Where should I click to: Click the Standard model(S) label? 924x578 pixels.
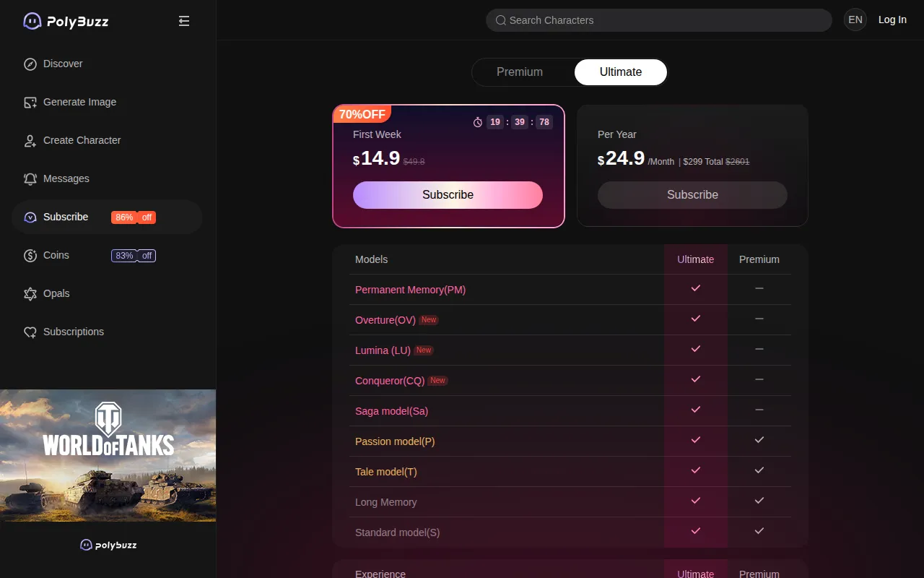tap(398, 532)
